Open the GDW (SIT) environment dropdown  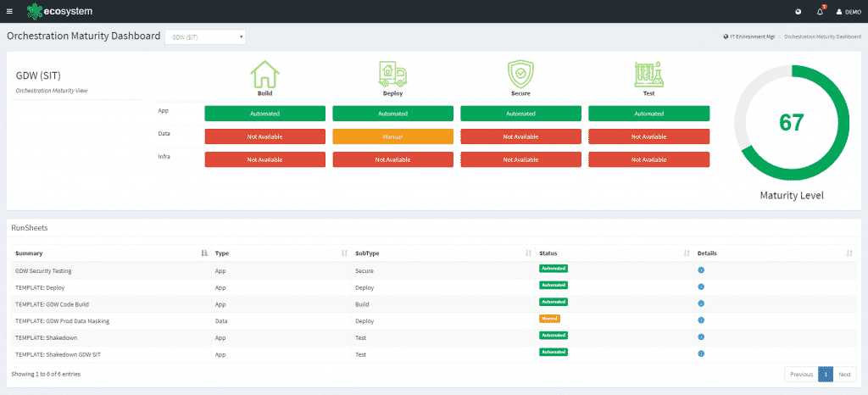[x=204, y=36]
